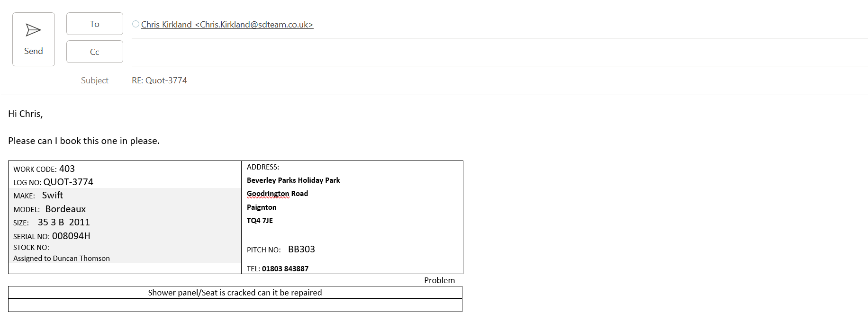The image size is (868, 330).
Task: Click the LOG NO QUOT-3774 text
Action: pos(68,182)
